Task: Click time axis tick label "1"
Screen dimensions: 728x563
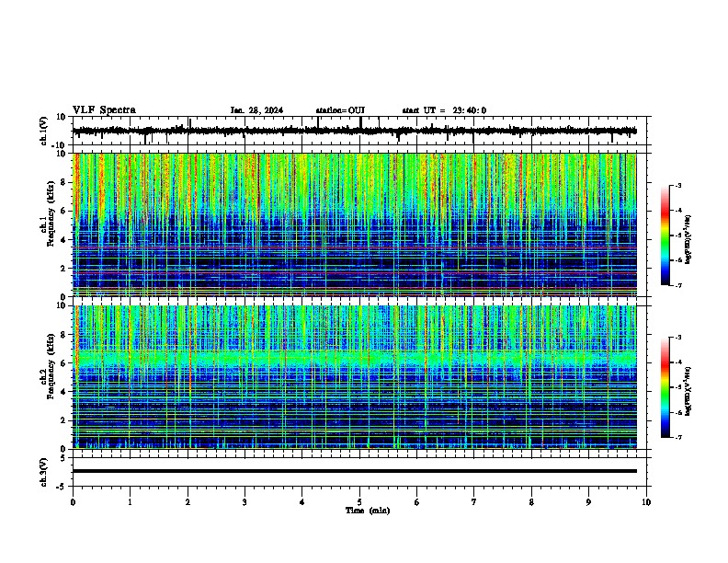Action: 130,501
